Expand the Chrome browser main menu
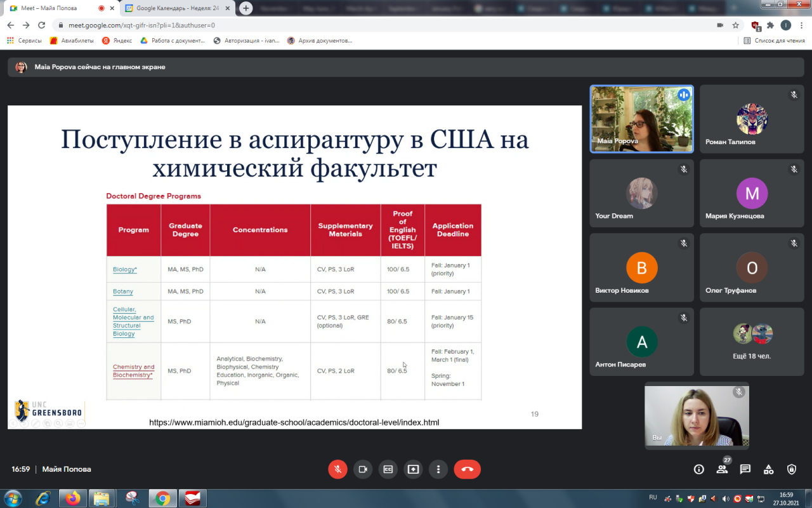Screen dimensions: 812x508 (x=801, y=25)
